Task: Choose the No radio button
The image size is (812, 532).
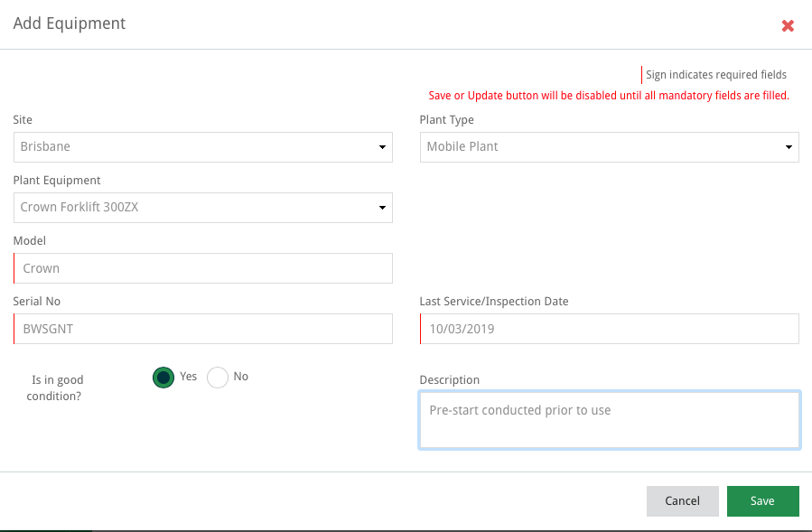Action: (x=218, y=378)
